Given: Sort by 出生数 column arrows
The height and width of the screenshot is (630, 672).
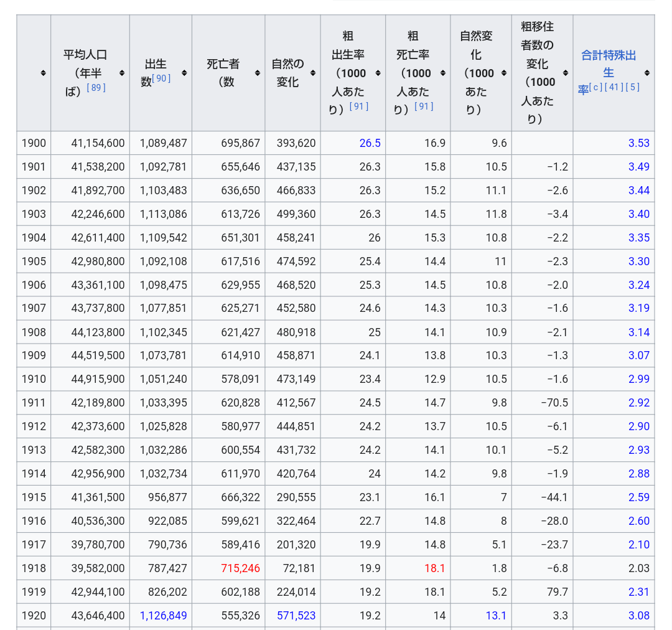Looking at the screenshot, I should click(x=184, y=73).
